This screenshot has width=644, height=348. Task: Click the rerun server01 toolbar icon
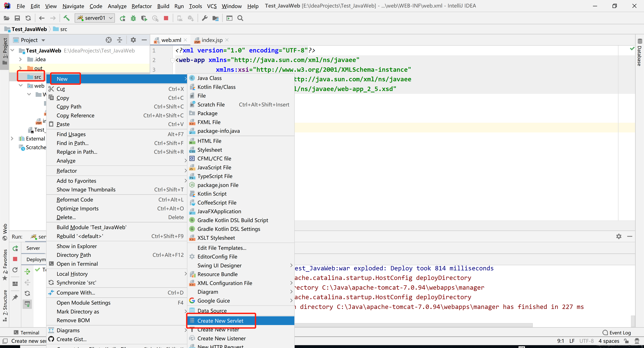pos(122,18)
